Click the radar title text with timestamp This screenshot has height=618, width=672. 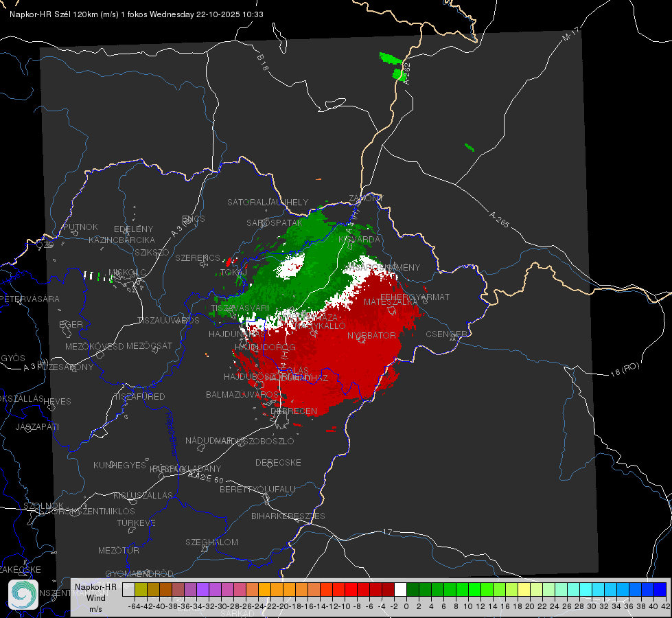[137, 14]
